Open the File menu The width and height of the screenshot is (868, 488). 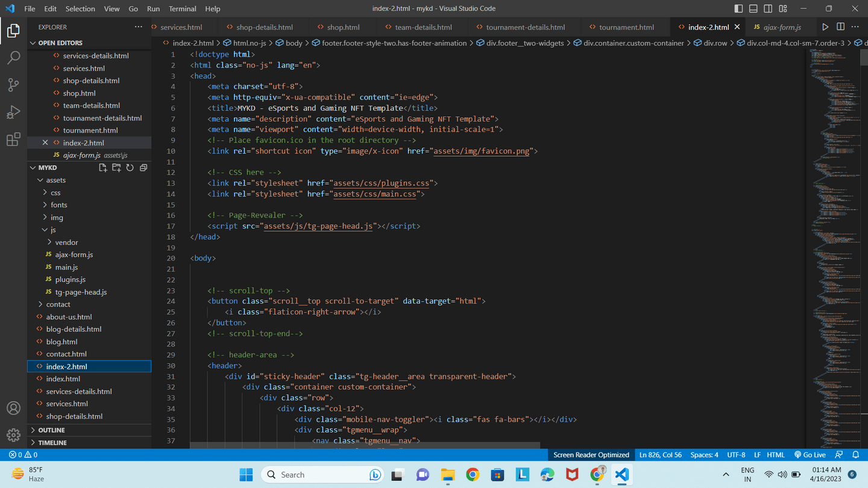click(x=30, y=8)
